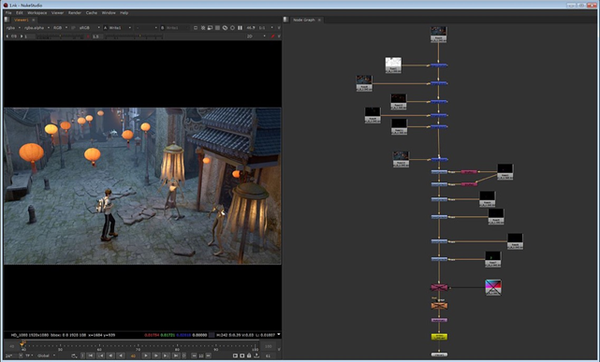Open the Help menu
This screenshot has width=600, height=362.
[x=124, y=13]
